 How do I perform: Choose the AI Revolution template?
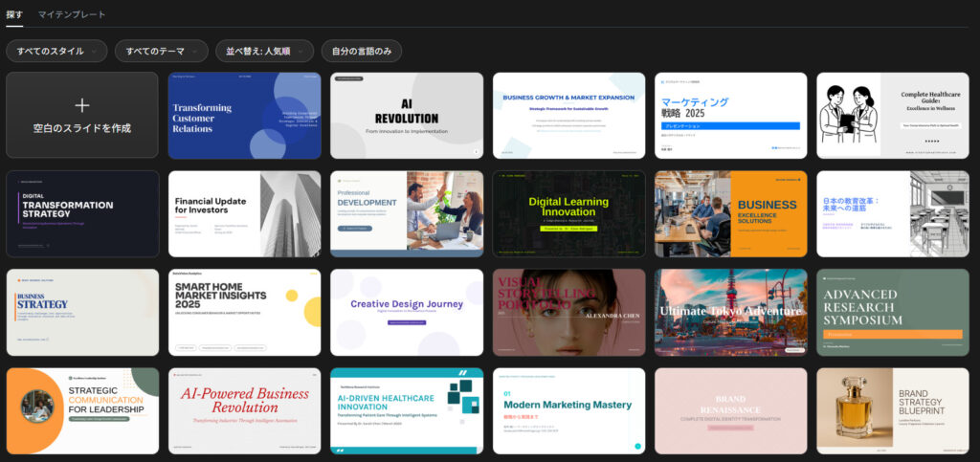407,116
